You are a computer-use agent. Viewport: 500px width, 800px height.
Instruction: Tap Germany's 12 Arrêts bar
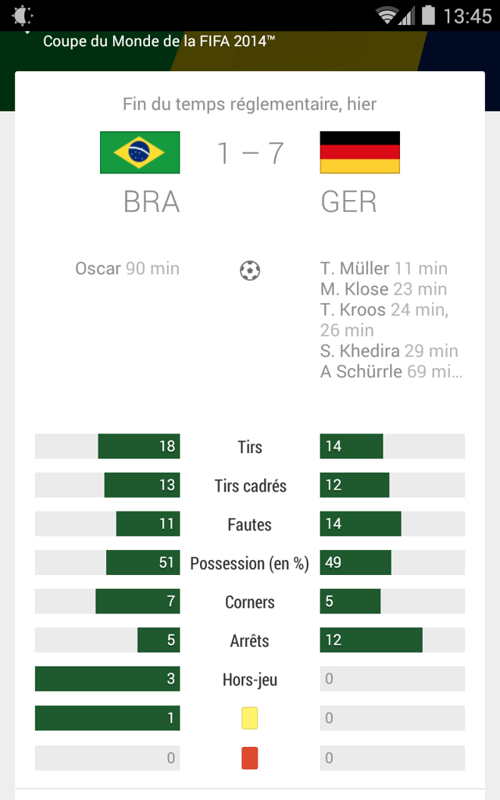click(371, 640)
